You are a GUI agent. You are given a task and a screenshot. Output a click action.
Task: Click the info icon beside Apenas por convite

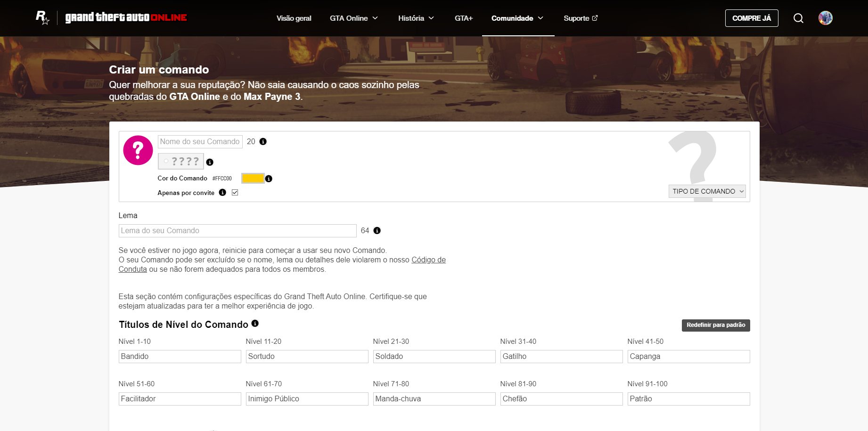point(222,193)
